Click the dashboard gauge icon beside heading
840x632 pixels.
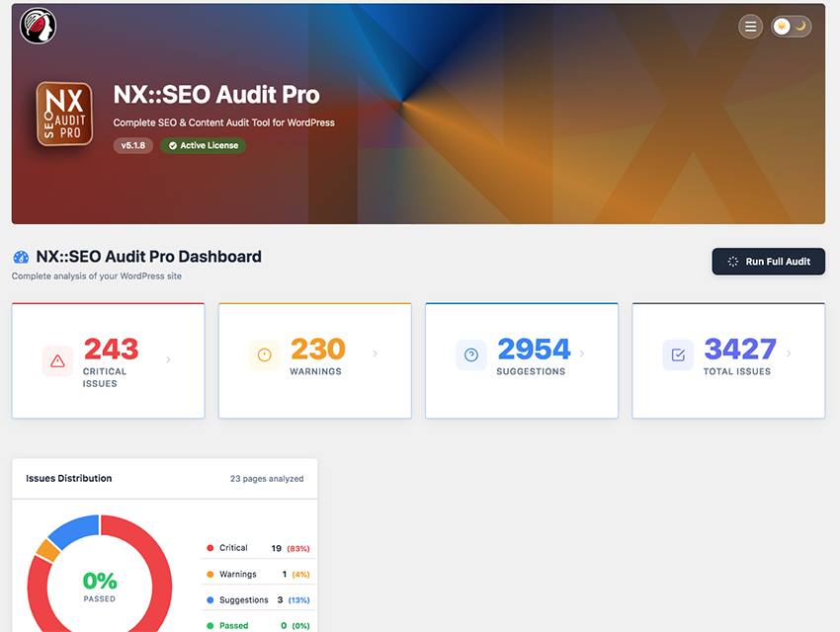click(21, 258)
